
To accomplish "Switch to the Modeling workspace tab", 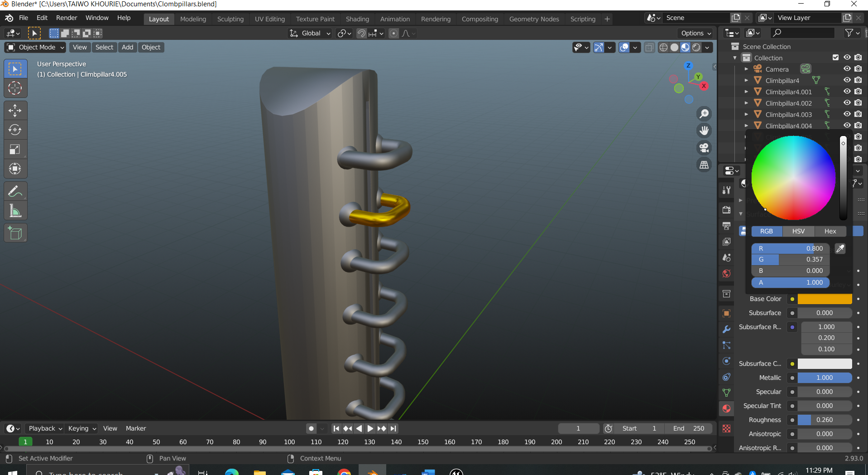I will click(193, 19).
